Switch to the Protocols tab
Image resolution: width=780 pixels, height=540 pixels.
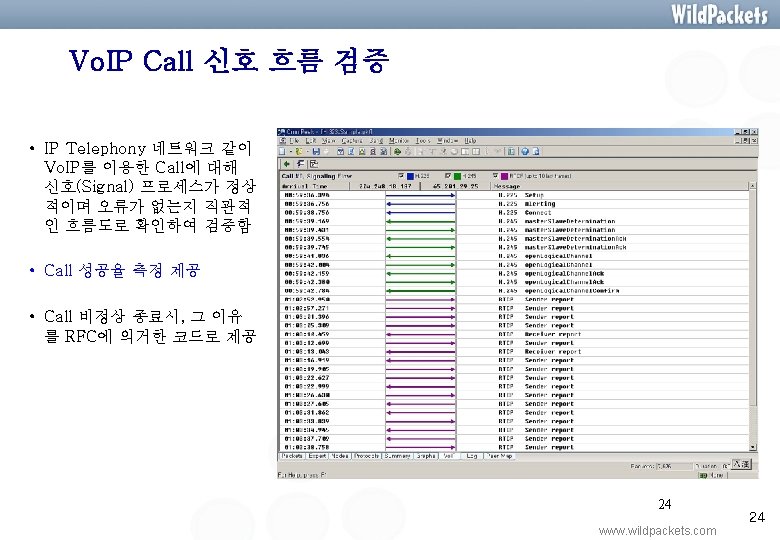(367, 456)
